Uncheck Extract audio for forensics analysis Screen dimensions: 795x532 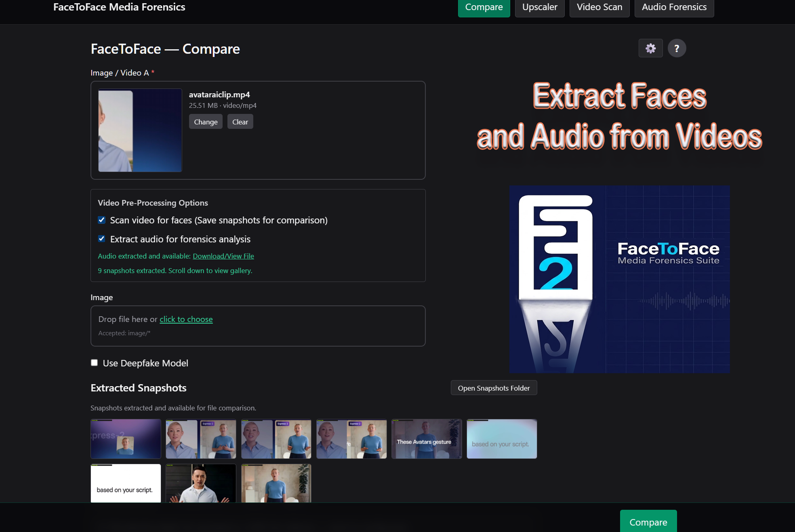click(x=102, y=239)
